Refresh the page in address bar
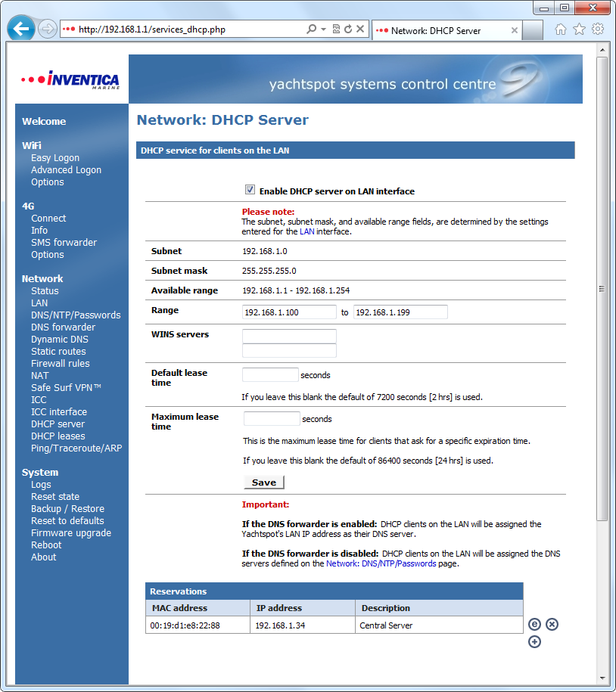Screen dimensions: 616x692 348,29
